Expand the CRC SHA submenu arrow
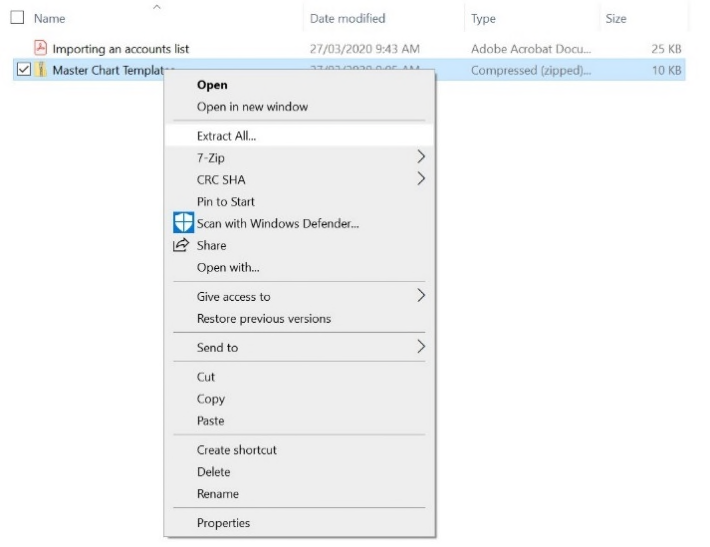710x547 pixels. tap(421, 180)
